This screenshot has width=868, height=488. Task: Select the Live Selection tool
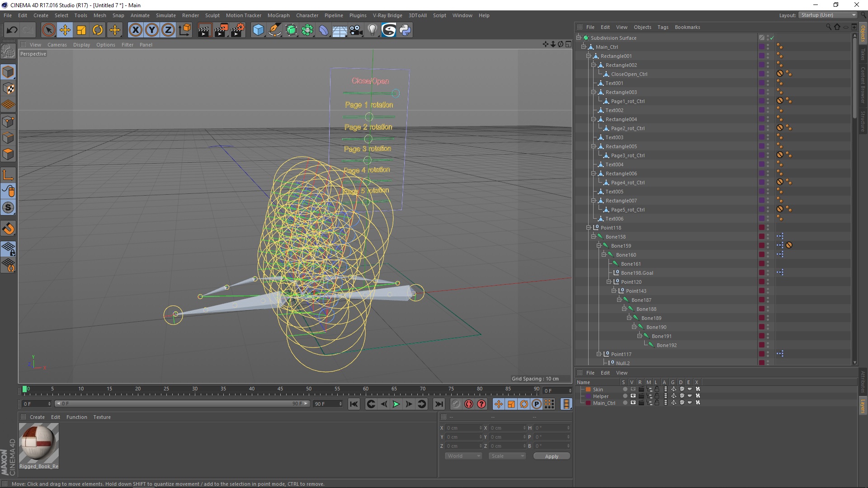coord(48,30)
